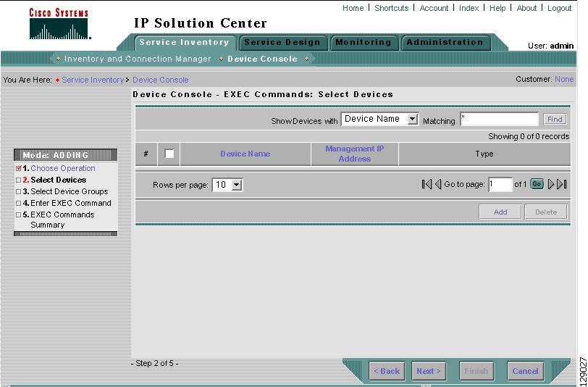Click the Matching search input field

pos(499,120)
